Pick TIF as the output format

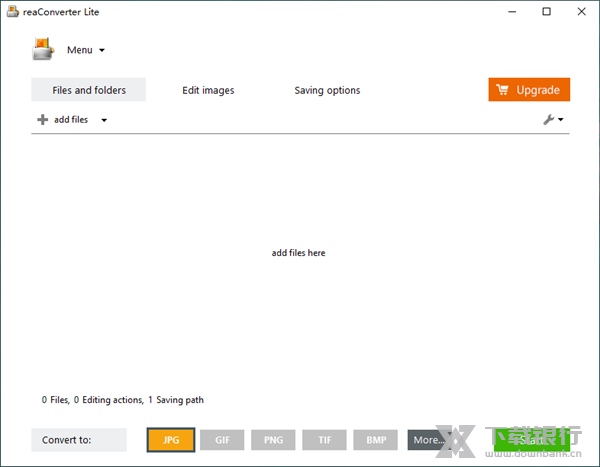(325, 440)
